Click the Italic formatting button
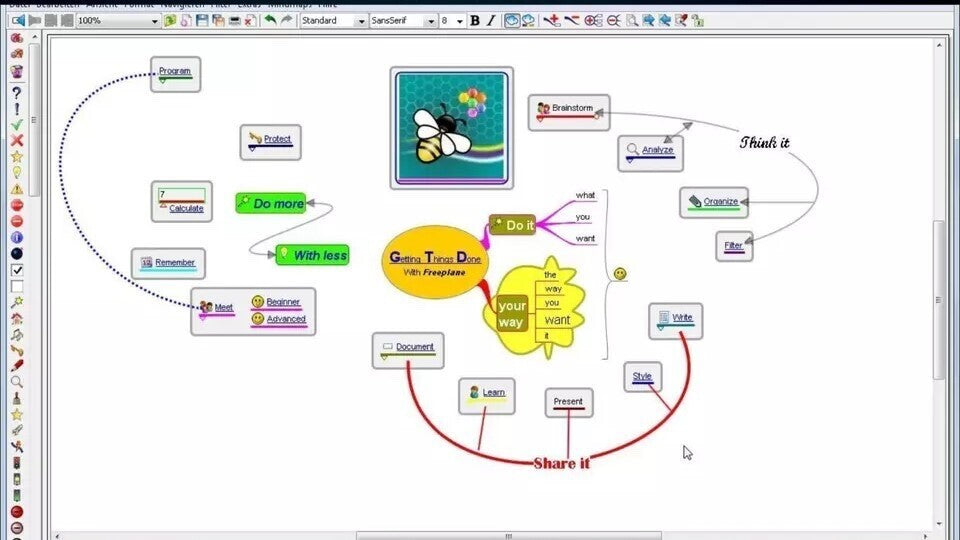 pos(491,20)
